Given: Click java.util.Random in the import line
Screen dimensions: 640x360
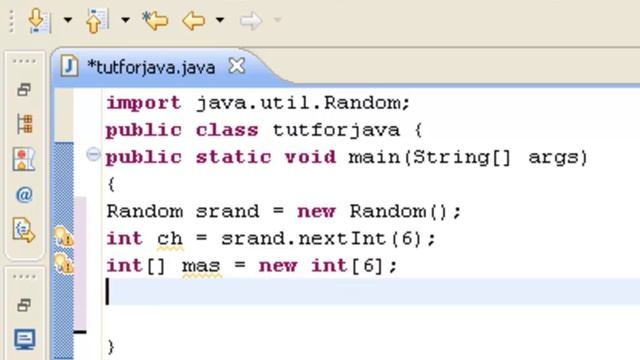Looking at the screenshot, I should pyautogui.click(x=299, y=103).
